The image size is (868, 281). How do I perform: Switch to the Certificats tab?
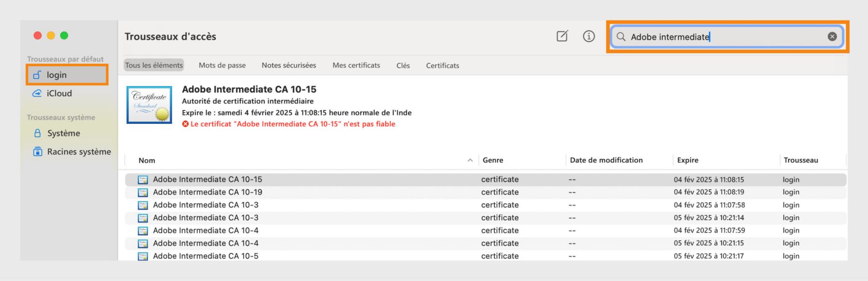pos(442,65)
